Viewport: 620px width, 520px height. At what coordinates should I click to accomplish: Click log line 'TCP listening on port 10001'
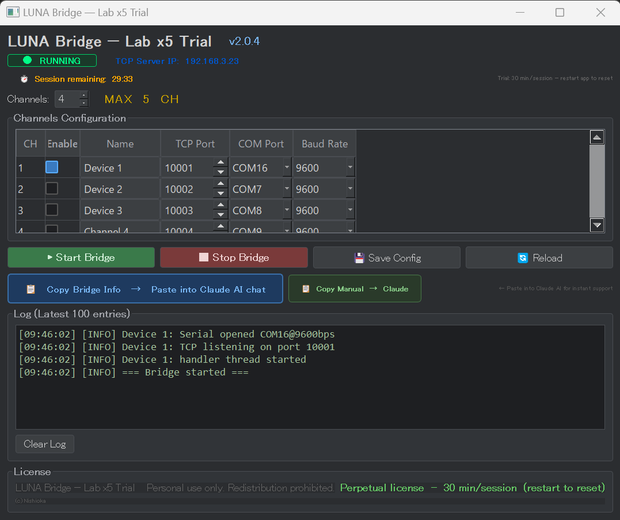(x=176, y=347)
